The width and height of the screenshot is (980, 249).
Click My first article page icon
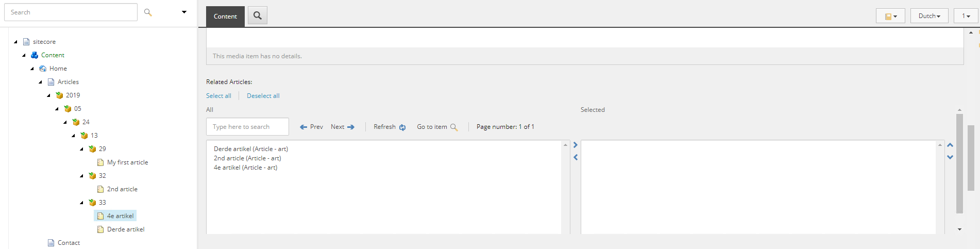click(100, 162)
